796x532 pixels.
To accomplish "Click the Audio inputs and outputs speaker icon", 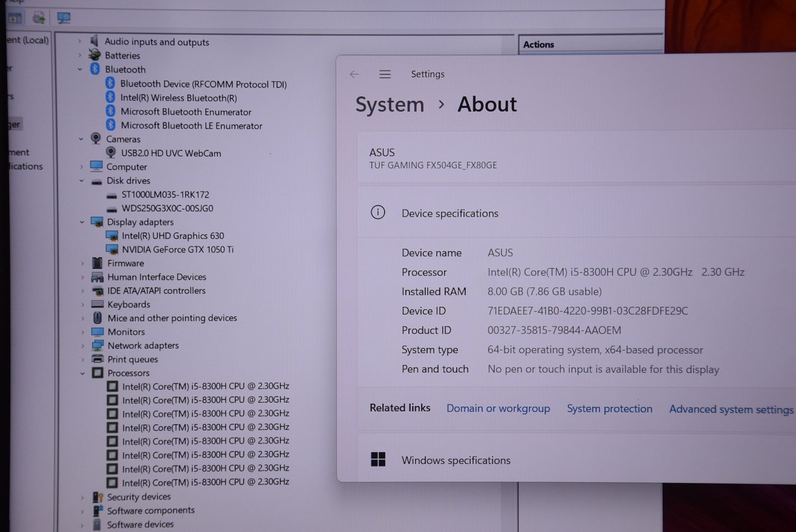I will (x=94, y=41).
